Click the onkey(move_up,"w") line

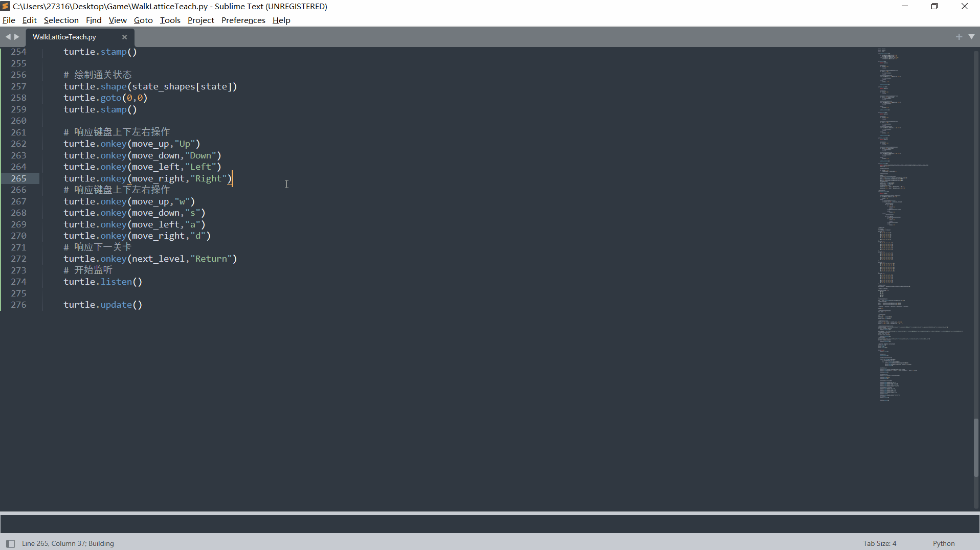pyautogui.click(x=129, y=201)
